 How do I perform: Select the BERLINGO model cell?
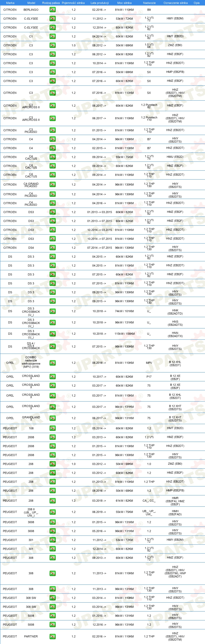point(31,10)
